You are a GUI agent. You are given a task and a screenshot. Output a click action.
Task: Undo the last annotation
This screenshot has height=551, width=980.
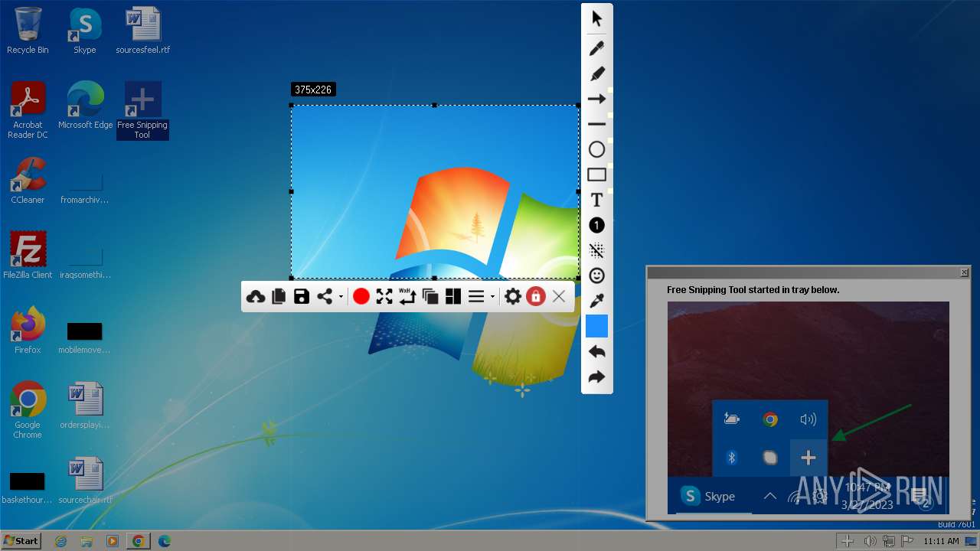click(596, 352)
